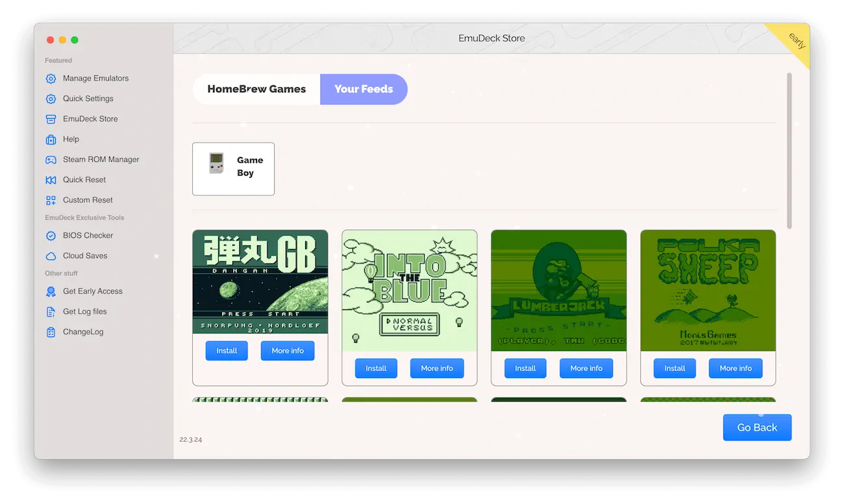Install the Dangan GB game
This screenshot has width=844, height=504.
click(227, 350)
